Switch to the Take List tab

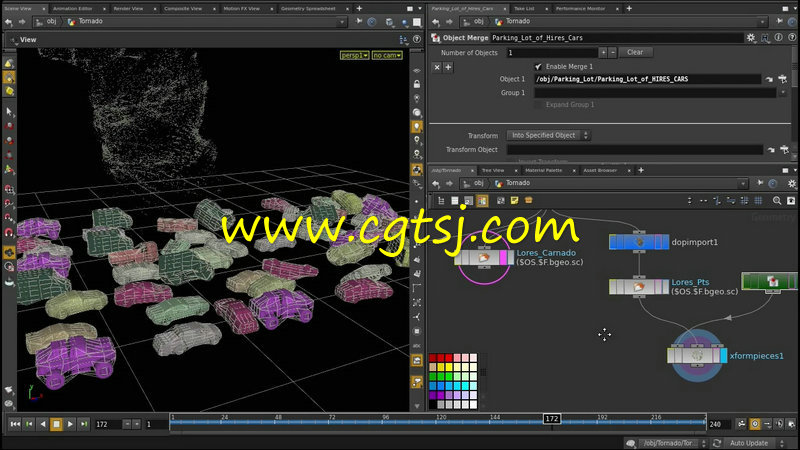[x=524, y=9]
